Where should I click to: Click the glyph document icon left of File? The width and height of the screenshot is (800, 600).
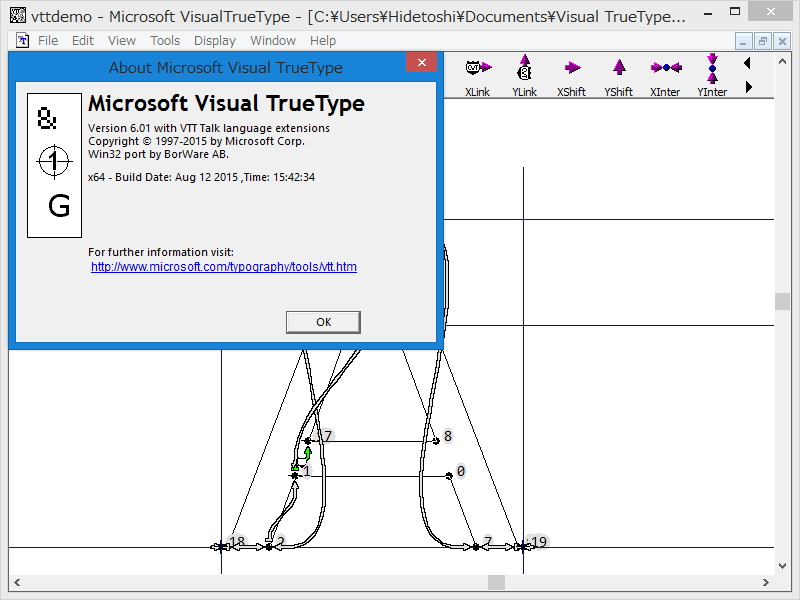[x=22, y=40]
